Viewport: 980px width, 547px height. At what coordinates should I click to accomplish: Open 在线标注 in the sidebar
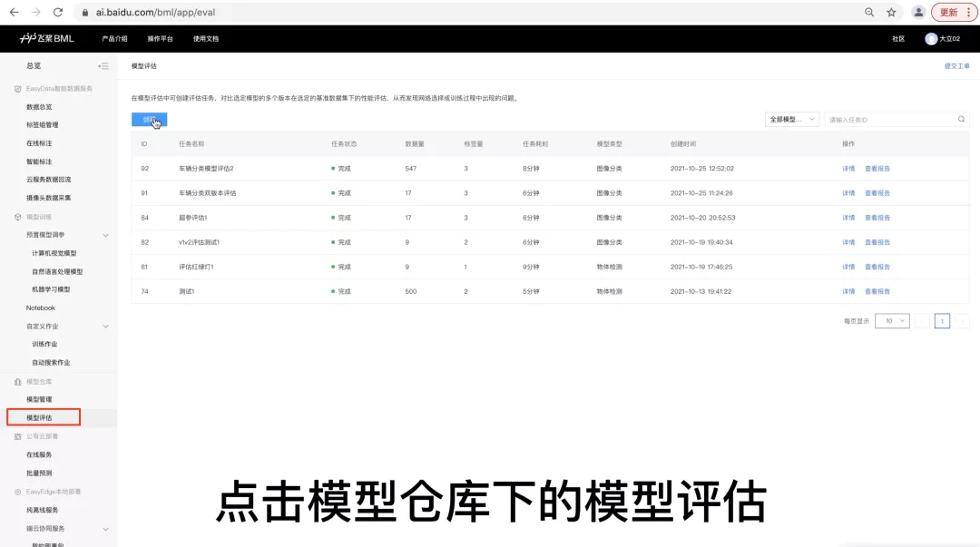coord(39,143)
